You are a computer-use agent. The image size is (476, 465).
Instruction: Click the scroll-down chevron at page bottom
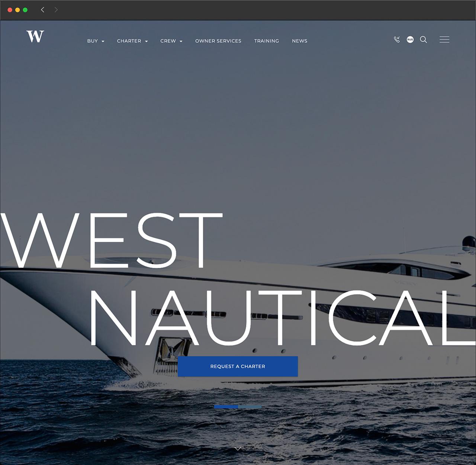[x=238, y=449]
